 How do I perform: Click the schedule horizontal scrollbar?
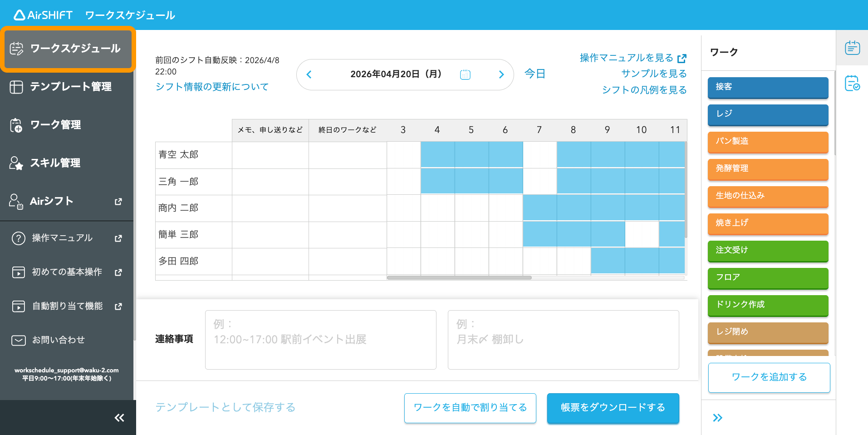coord(459,277)
